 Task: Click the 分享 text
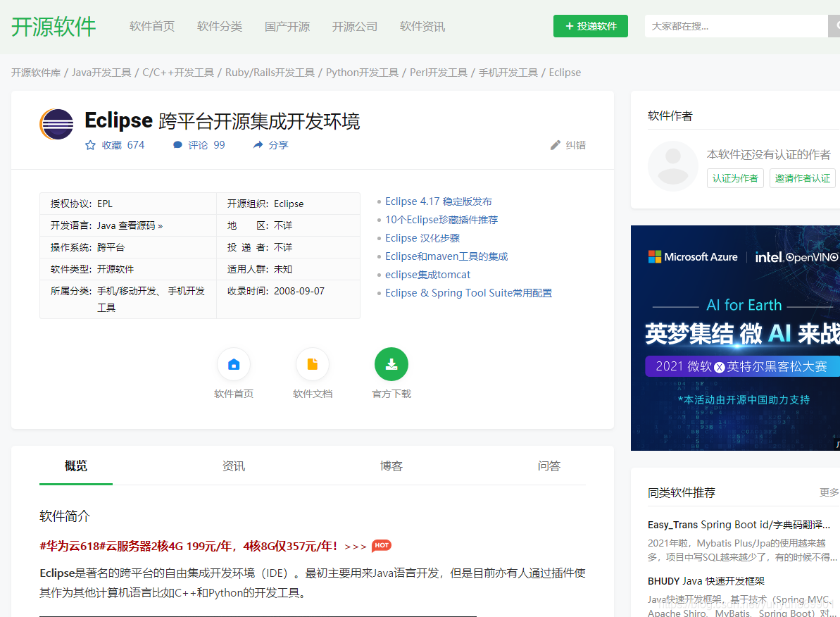point(278,145)
